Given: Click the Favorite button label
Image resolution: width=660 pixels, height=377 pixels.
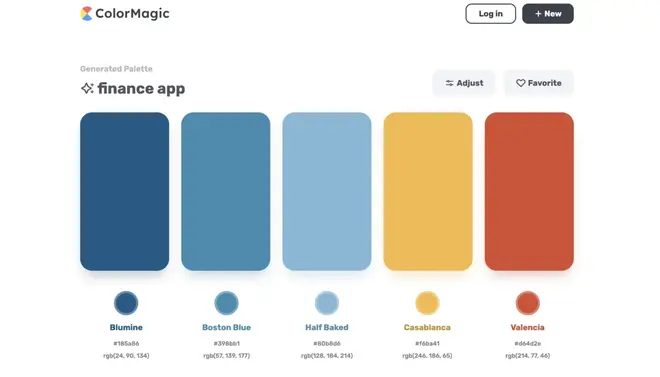Looking at the screenshot, I should pyautogui.click(x=545, y=83).
